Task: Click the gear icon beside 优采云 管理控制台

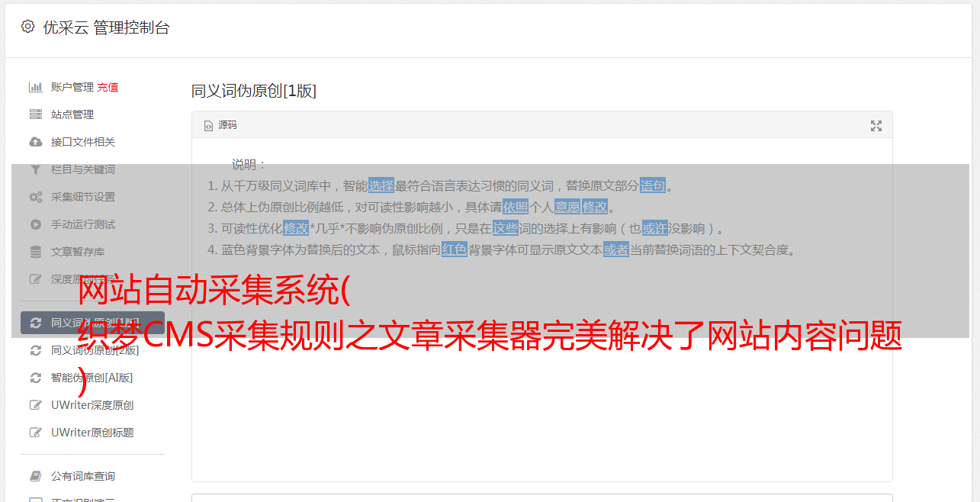Action: [x=28, y=27]
